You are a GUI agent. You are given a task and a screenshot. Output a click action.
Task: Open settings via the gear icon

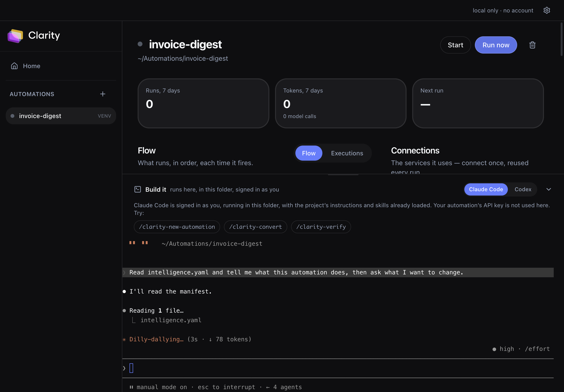[547, 10]
